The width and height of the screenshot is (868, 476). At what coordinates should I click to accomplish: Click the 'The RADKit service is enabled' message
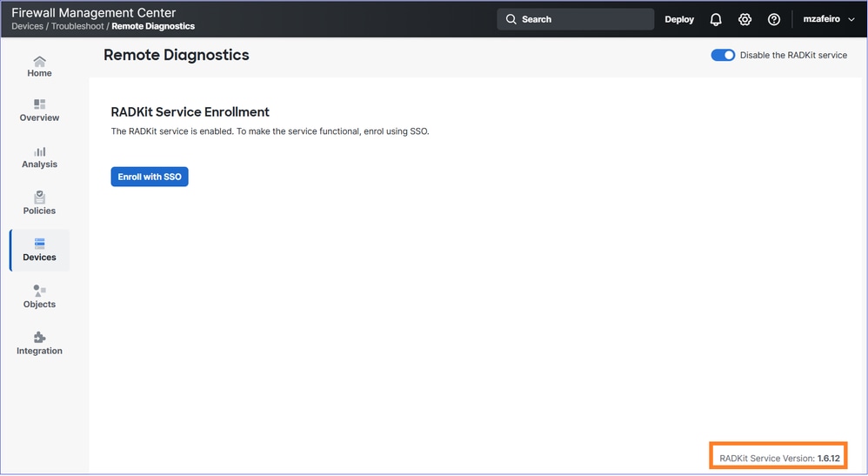coord(270,131)
